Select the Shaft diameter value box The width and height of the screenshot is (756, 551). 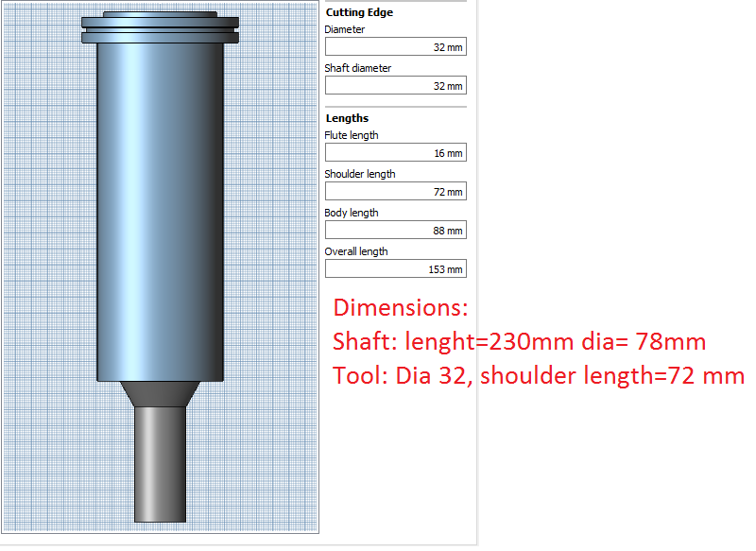395,86
